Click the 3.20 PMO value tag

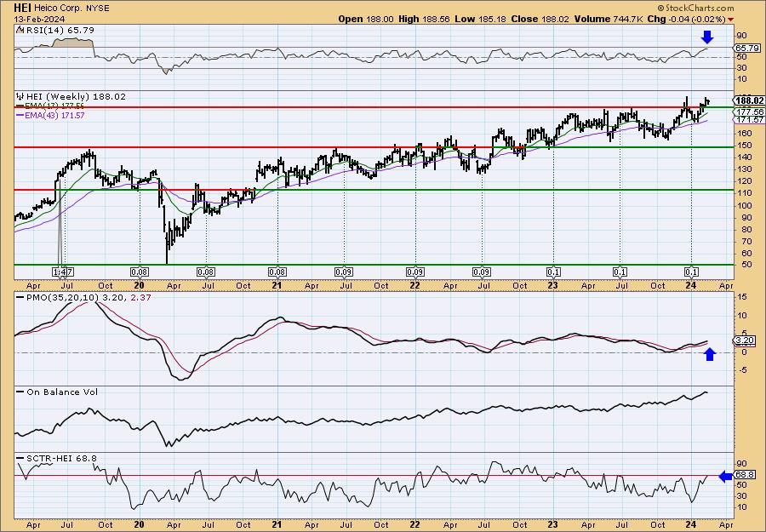(x=745, y=340)
